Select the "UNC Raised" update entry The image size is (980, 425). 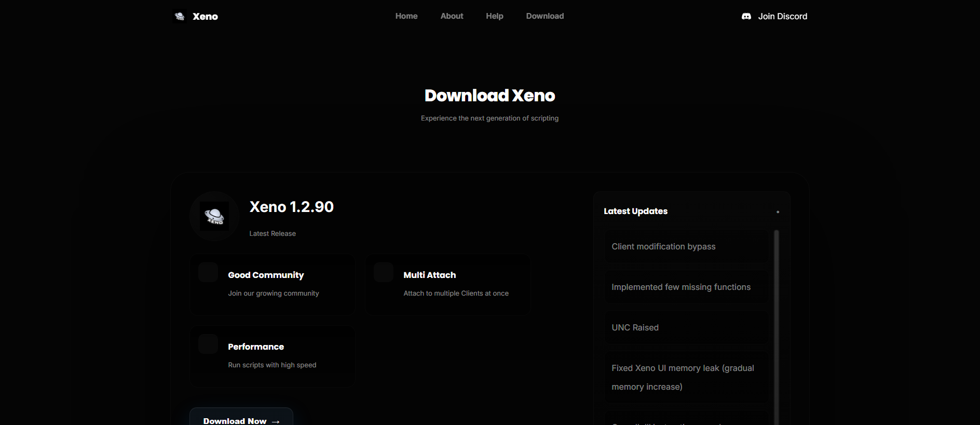(686, 328)
